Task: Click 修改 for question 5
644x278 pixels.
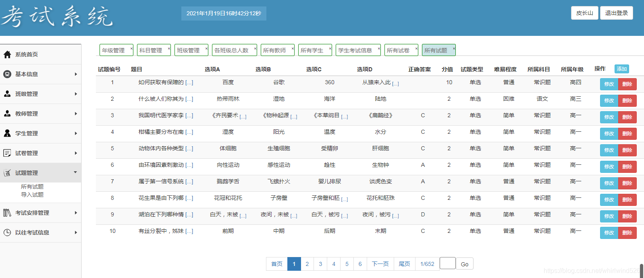Action: (609, 150)
